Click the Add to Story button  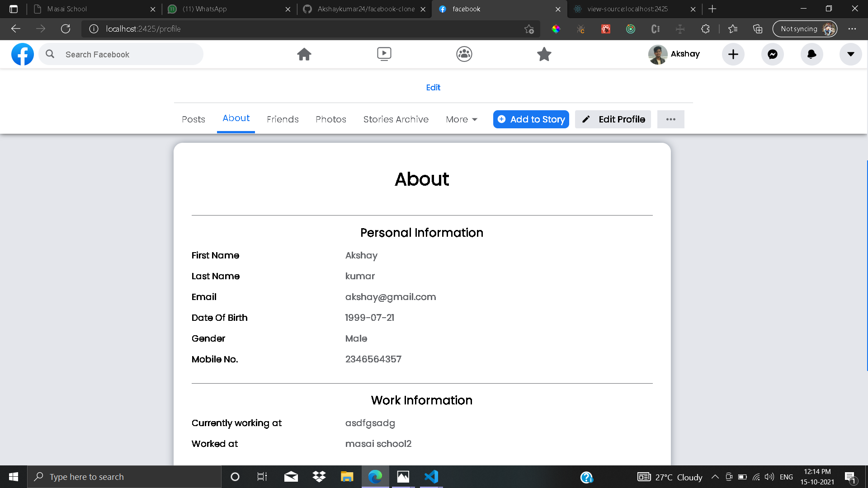point(531,119)
